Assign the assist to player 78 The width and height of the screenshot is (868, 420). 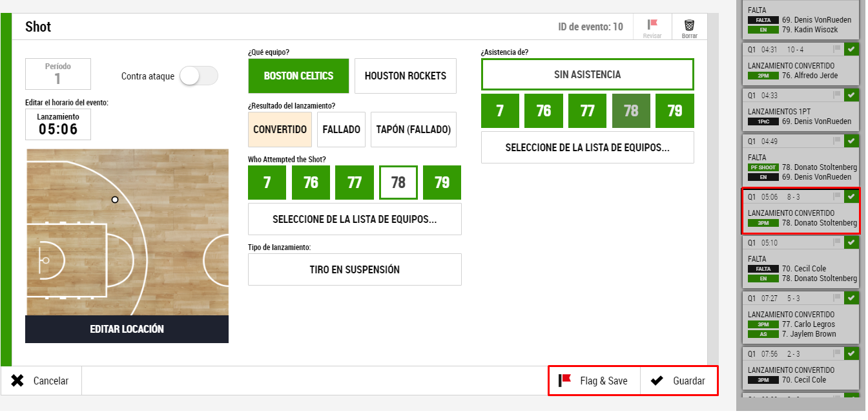pyautogui.click(x=631, y=110)
